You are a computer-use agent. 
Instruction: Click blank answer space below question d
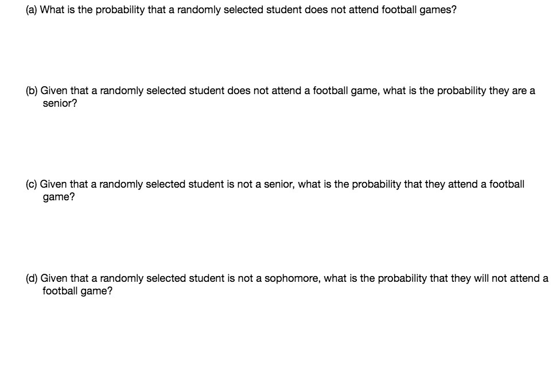coord(280,343)
